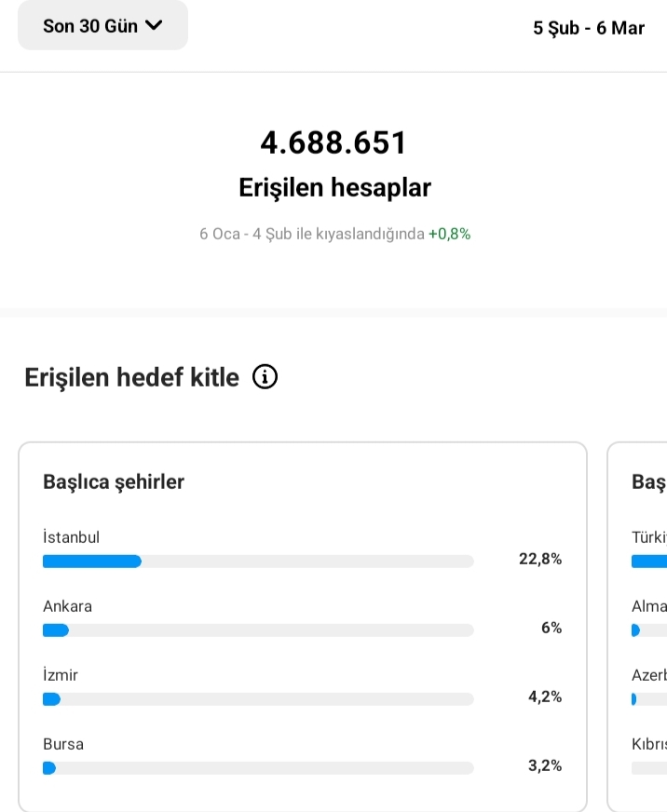Screen dimensions: 667x812
Task: Click the Başlıca şehirler card title
Action: [114, 482]
